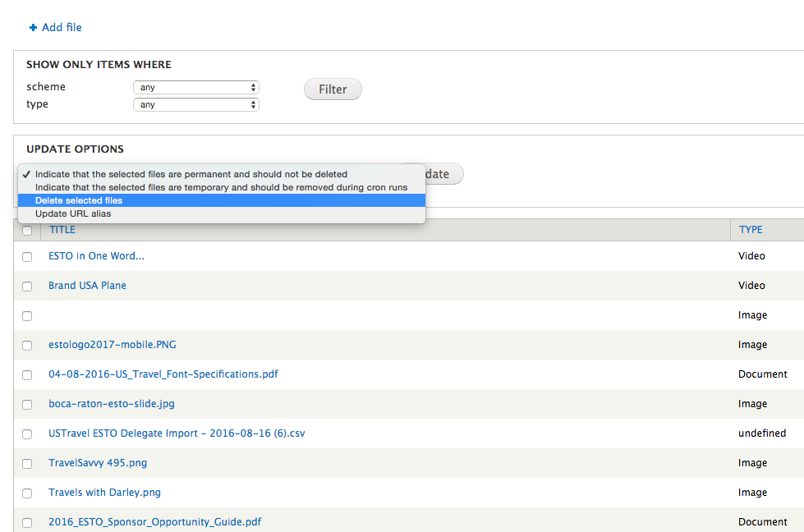The image size is (804, 532).
Task: Click the Video type cell for Brand USA Plane
Action: (751, 286)
